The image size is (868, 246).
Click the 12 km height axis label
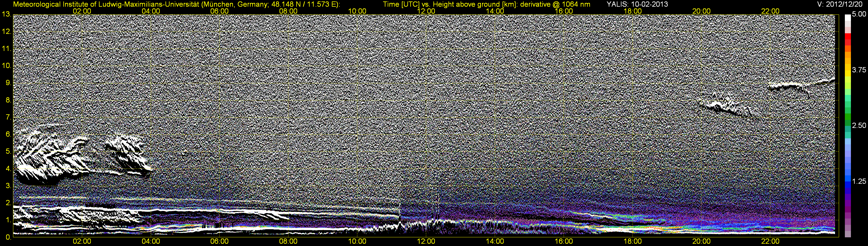(x=6, y=32)
